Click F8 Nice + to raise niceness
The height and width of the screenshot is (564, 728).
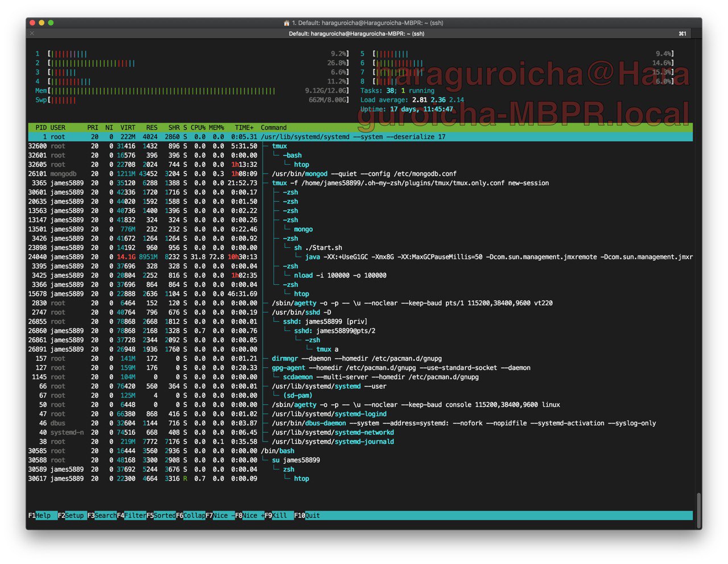coord(250,516)
